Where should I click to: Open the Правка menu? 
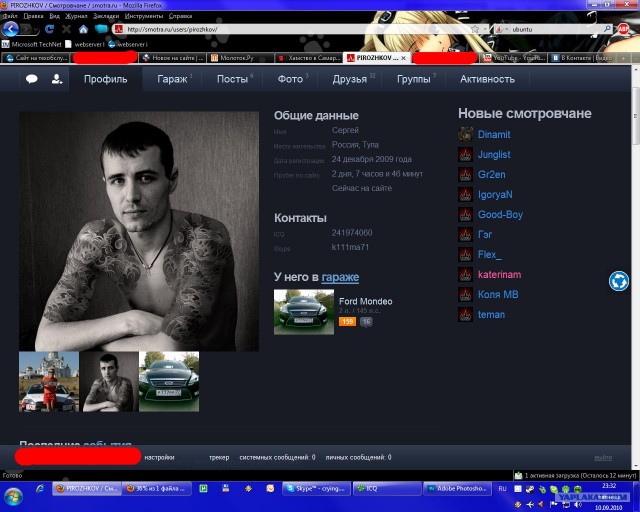tap(33, 16)
